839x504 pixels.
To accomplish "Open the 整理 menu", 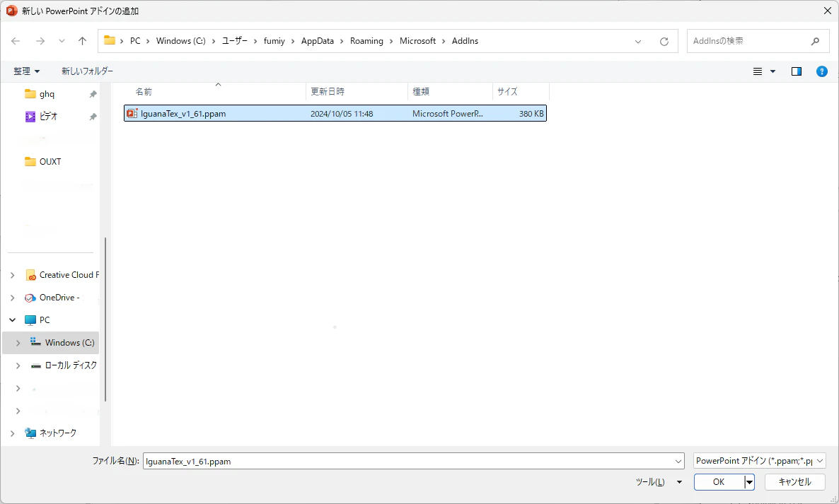I will (x=27, y=71).
